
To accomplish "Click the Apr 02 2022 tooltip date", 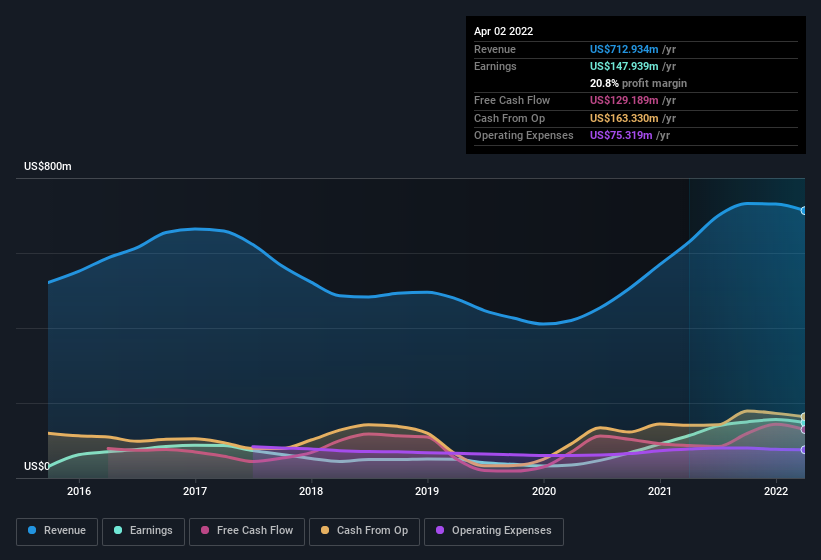I will [503, 31].
